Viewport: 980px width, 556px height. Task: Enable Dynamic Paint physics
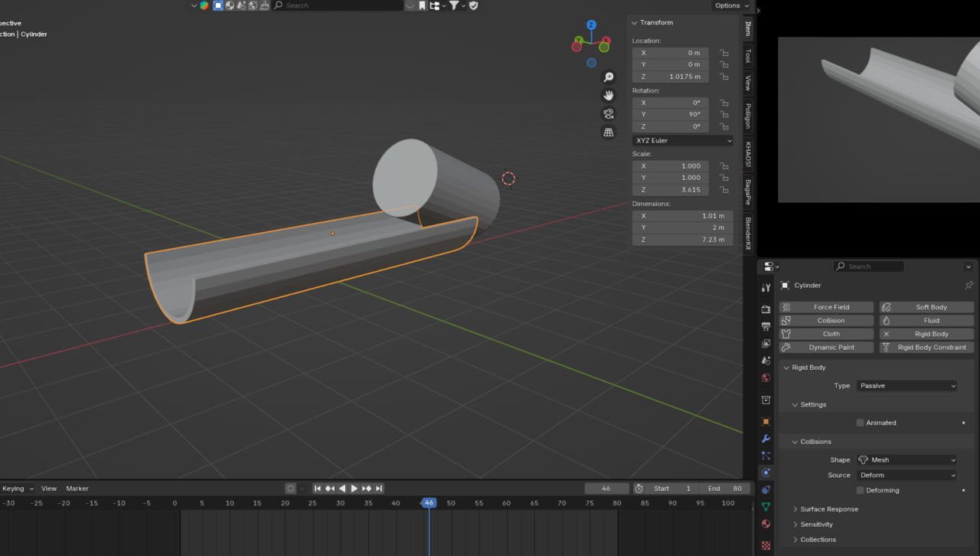click(x=826, y=348)
